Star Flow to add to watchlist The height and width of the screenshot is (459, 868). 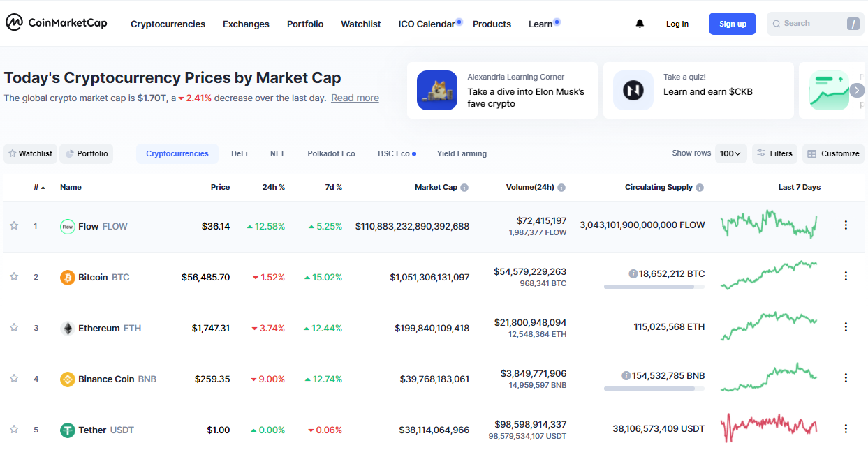click(14, 225)
